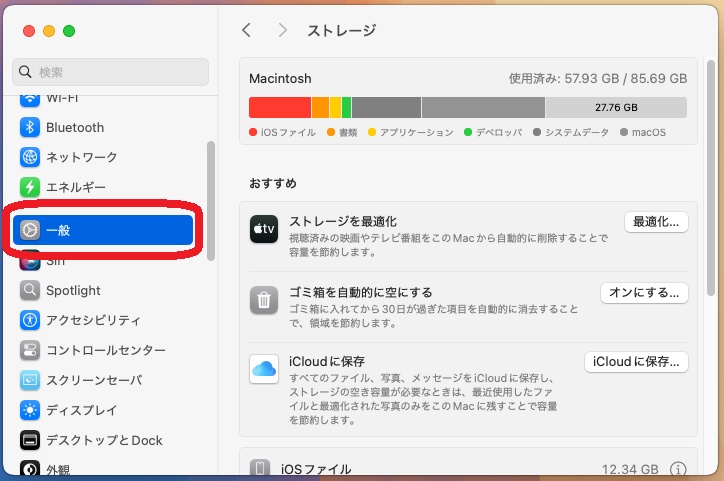This screenshot has width=724, height=481.
Task: Click the Macintosh volume name
Action: pyautogui.click(x=280, y=78)
